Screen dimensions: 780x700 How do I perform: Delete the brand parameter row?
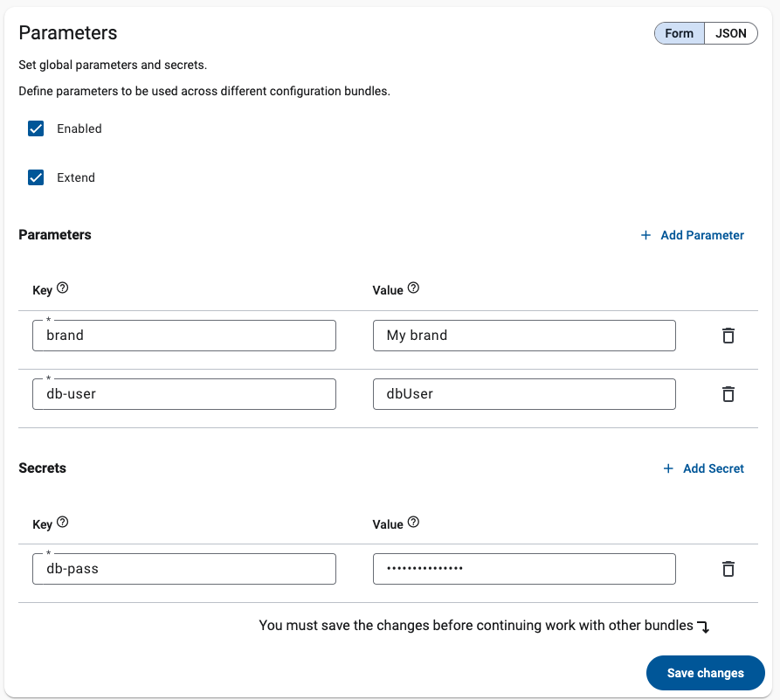(x=728, y=335)
